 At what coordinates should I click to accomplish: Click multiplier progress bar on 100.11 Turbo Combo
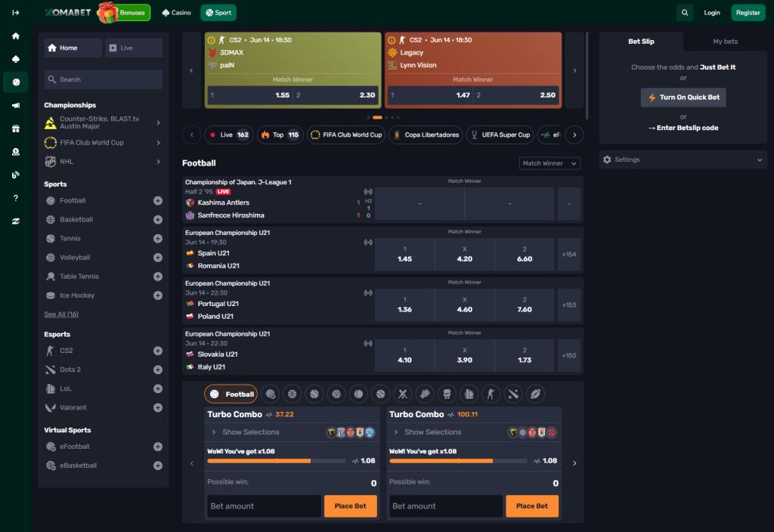coord(458,461)
